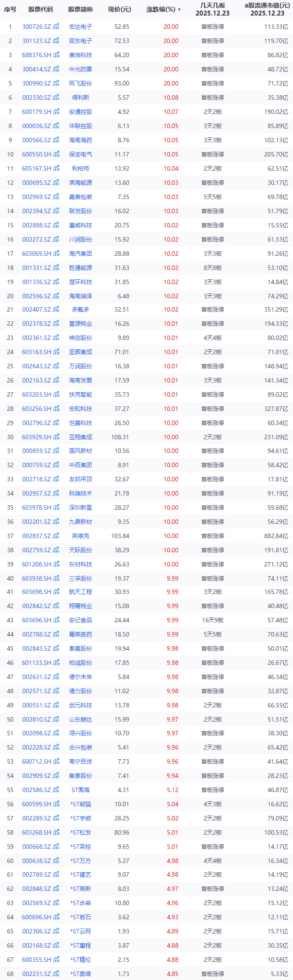This screenshot has height=980, width=293.
Task: Open the chart icon beside 002231.SZ
Action: 56,974
